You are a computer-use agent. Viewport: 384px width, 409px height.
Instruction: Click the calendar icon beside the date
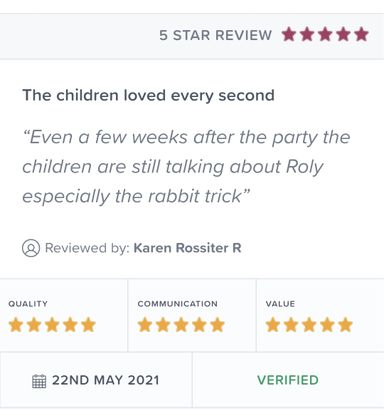[x=39, y=381]
